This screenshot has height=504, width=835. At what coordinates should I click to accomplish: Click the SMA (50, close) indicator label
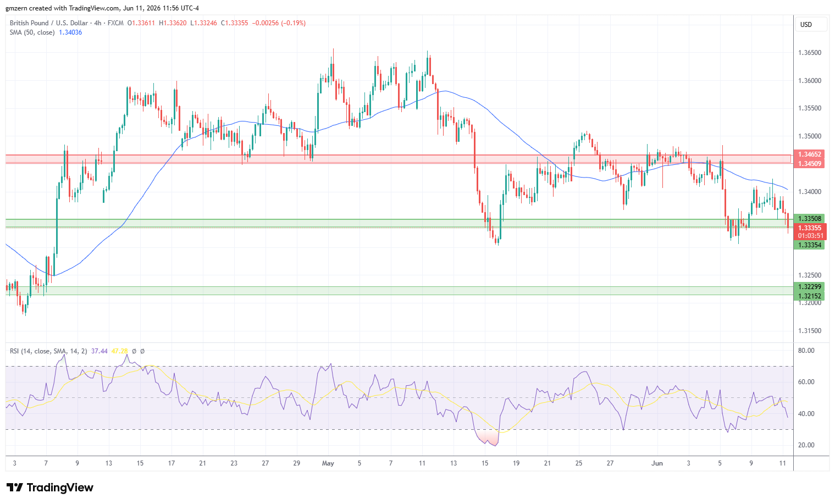[32, 32]
